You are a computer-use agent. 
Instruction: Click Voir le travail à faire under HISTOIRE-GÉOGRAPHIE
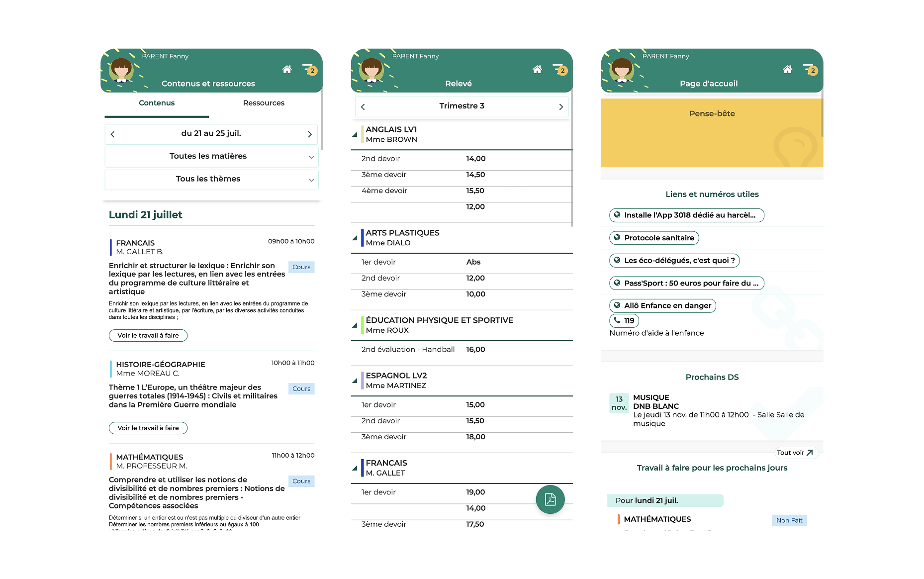pos(148,428)
